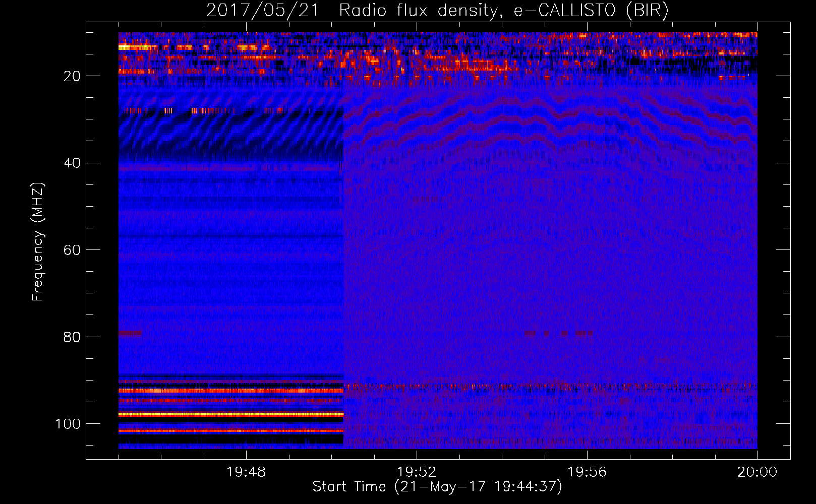The width and height of the screenshot is (816, 504).
Task: Click the 20 frequency tick label
Action: 72,76
